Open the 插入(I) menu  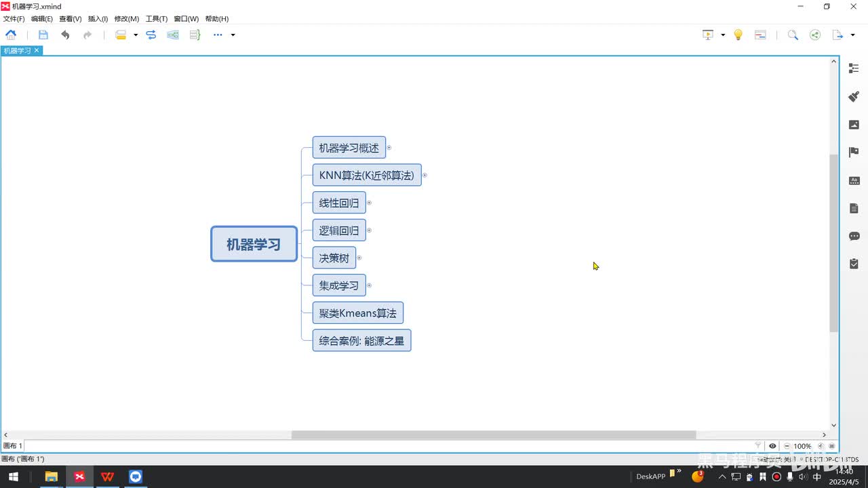click(98, 19)
